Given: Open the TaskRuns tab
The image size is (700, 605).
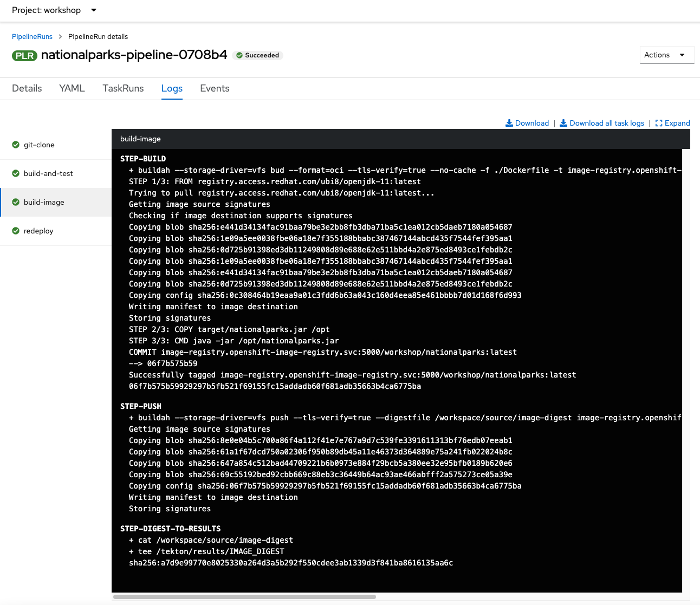Looking at the screenshot, I should 123,88.
